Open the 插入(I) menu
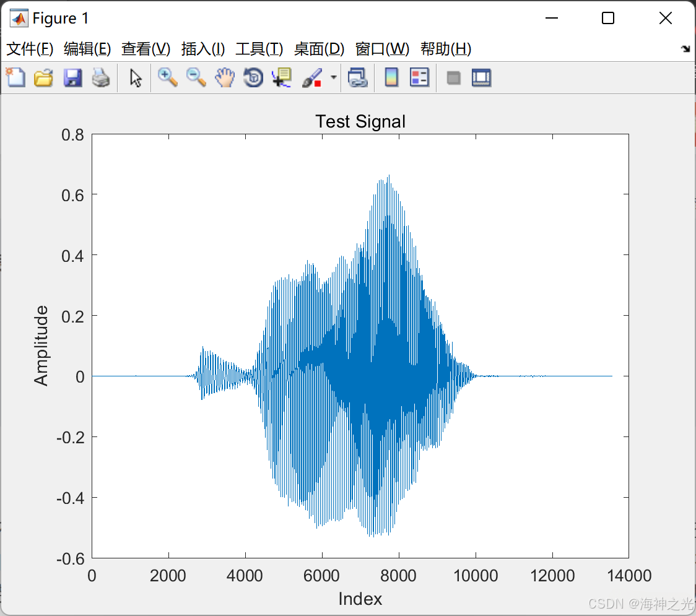This screenshot has width=696, height=616. 203,49
